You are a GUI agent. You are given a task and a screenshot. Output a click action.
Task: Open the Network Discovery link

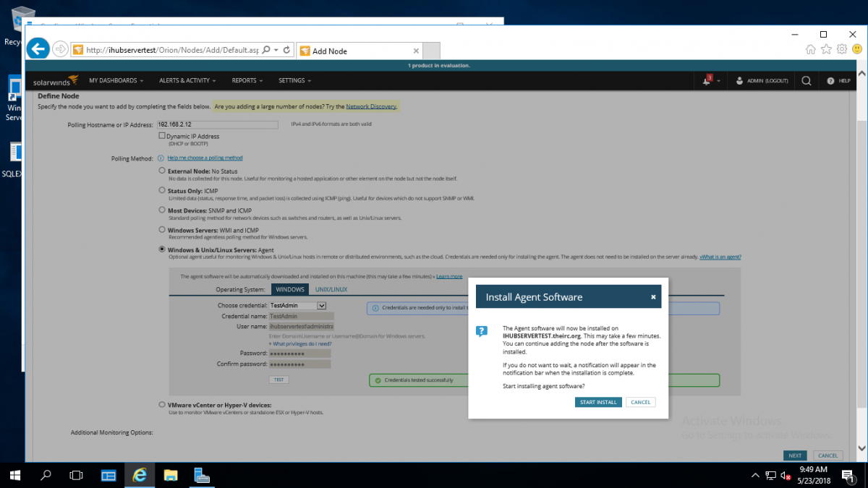coord(371,106)
